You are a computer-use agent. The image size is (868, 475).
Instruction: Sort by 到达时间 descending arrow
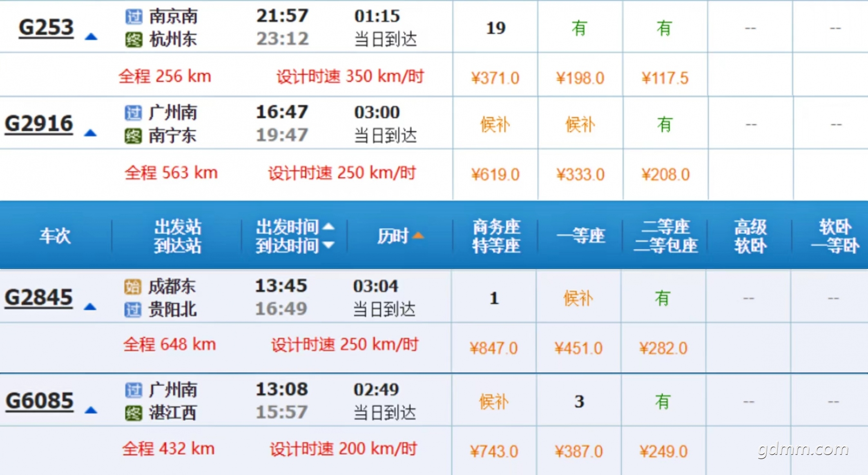tap(329, 245)
